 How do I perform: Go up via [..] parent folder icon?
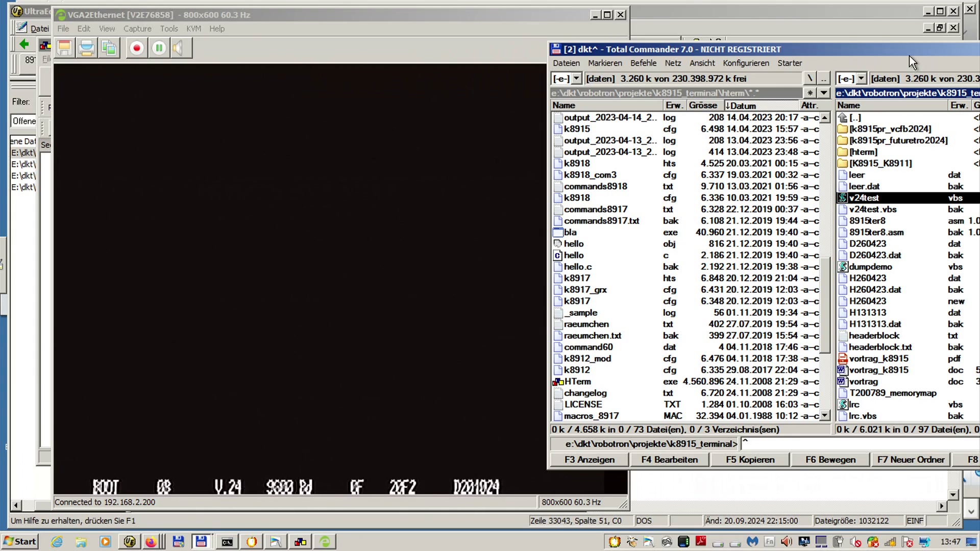click(843, 117)
